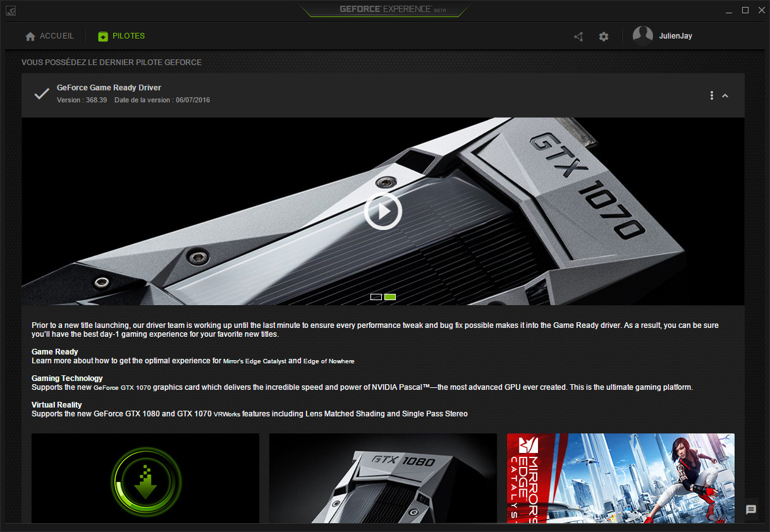
Task: Open the GTX 1080 thumbnail
Action: tap(382, 478)
